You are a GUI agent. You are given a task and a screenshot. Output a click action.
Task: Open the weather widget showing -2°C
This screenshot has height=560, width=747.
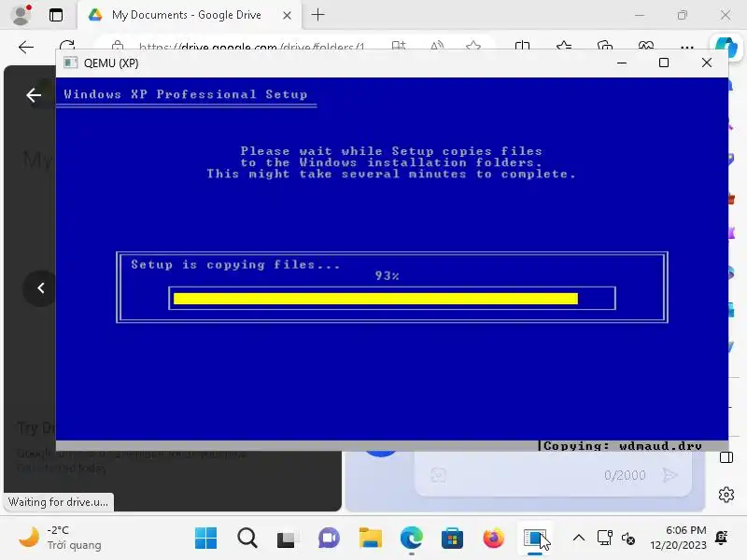tap(60, 538)
